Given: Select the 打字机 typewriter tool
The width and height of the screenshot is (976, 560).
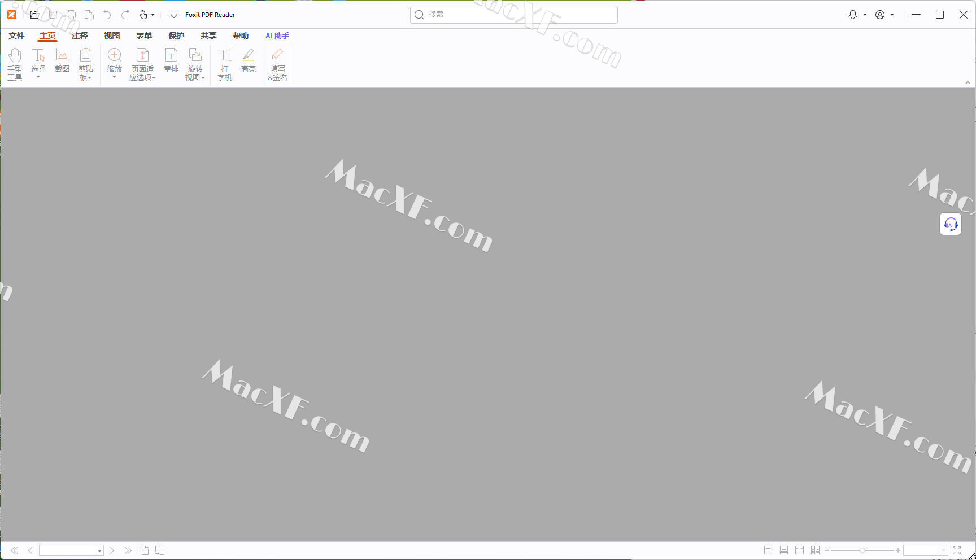Looking at the screenshot, I should pos(225,64).
